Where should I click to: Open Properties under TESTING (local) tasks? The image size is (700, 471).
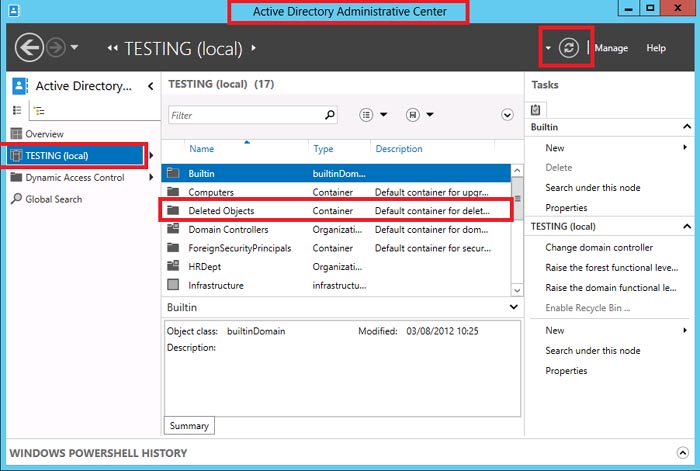(x=566, y=371)
